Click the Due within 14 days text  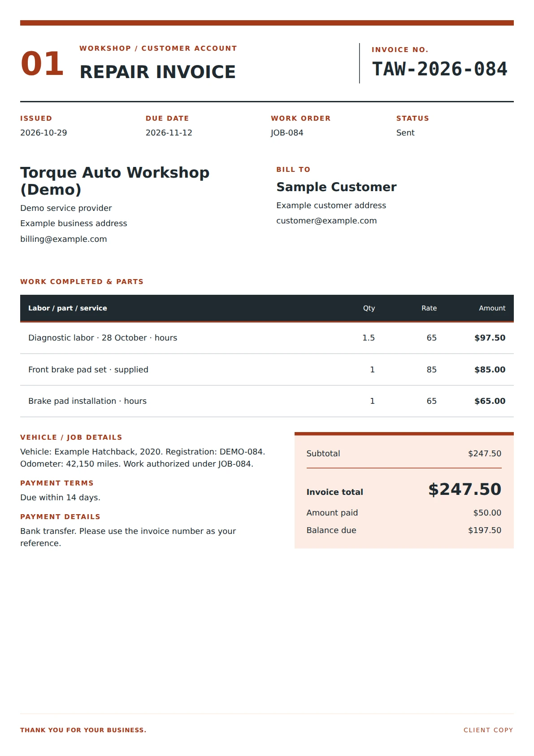60,498
